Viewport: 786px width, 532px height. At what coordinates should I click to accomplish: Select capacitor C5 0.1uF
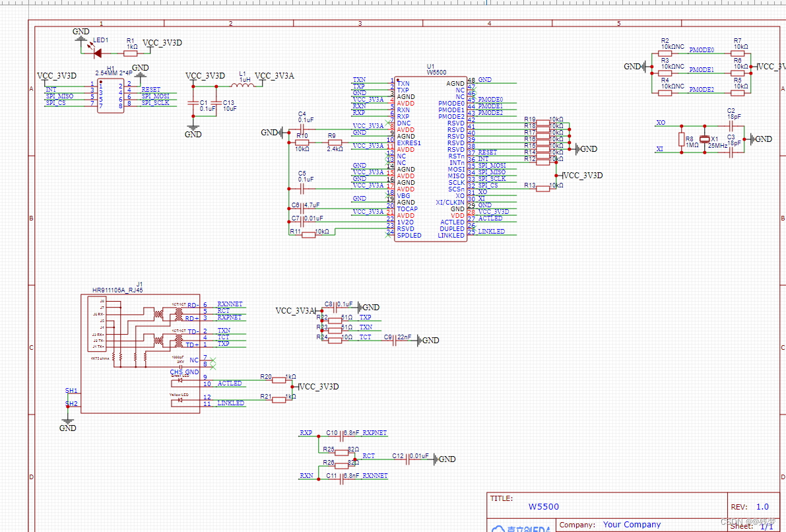(302, 189)
